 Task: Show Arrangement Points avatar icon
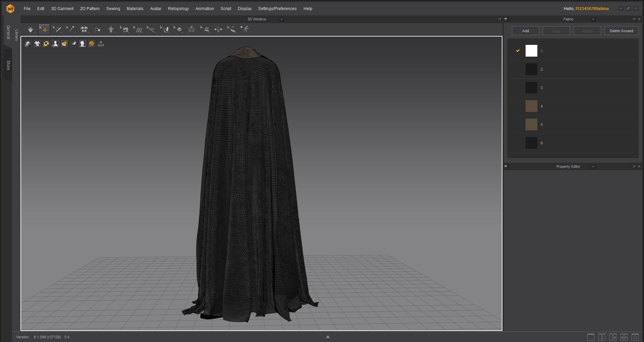[111, 30]
